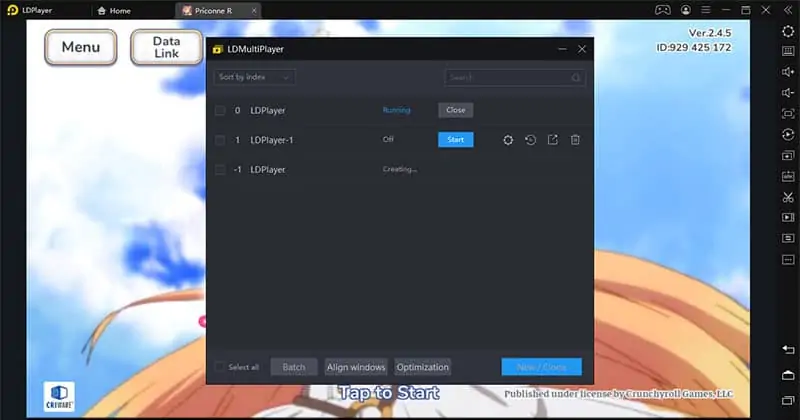Open the gamepad settings icon

tap(663, 10)
